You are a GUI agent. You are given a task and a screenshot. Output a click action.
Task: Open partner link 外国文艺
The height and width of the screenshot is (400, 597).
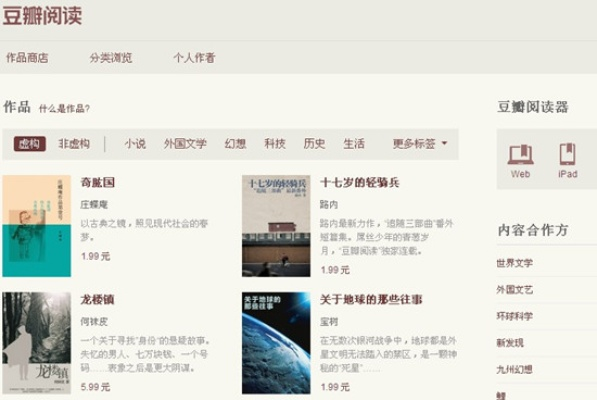514,290
